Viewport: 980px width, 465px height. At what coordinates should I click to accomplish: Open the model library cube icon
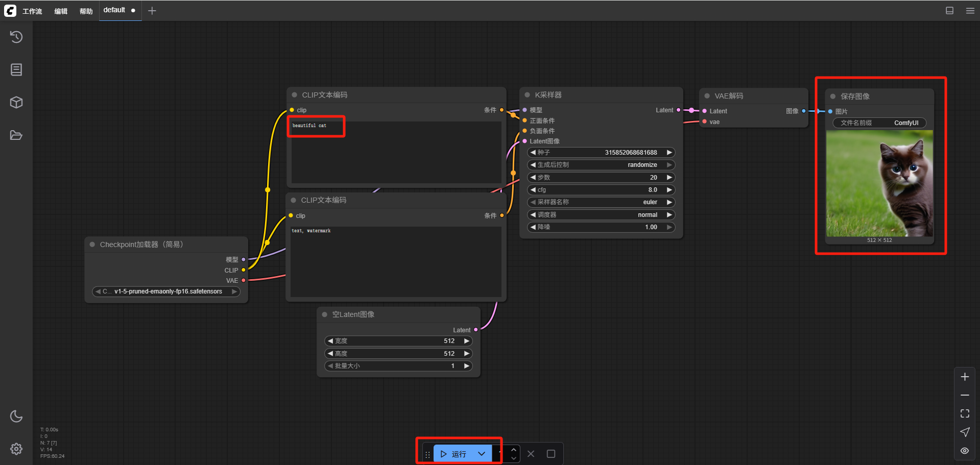[16, 102]
